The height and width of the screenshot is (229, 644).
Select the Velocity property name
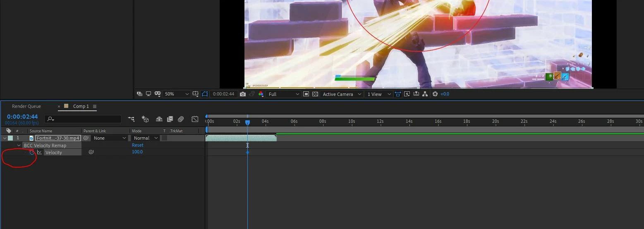point(54,153)
